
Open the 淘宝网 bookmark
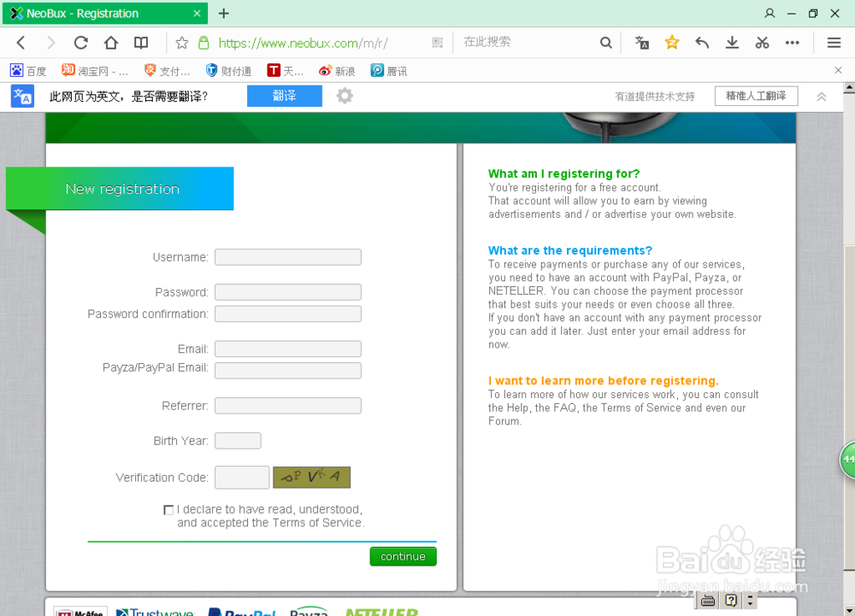click(95, 71)
